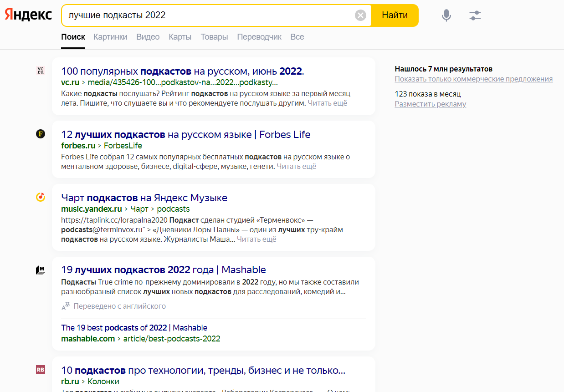The image size is (564, 392).
Task: Clear the search query with the X icon
Action: tap(360, 15)
